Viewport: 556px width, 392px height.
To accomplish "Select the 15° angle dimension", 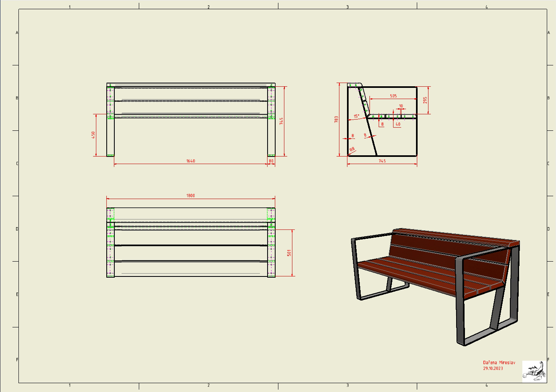I will (356, 116).
